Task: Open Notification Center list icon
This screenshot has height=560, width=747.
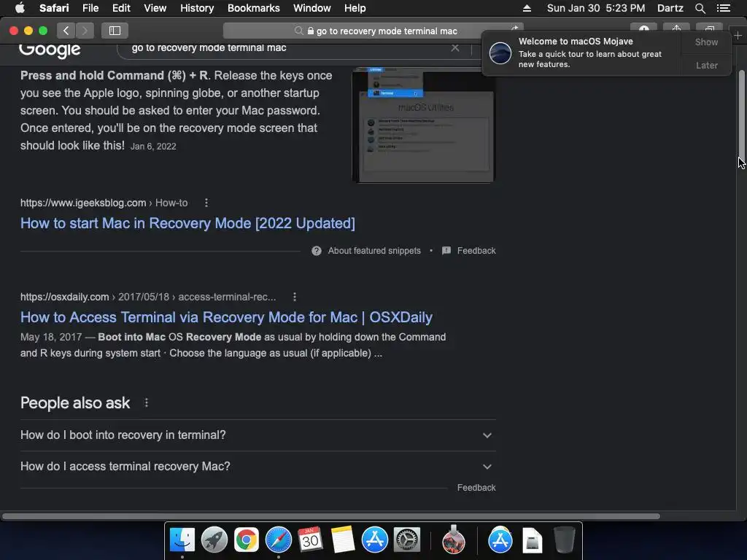Action: 724,8
